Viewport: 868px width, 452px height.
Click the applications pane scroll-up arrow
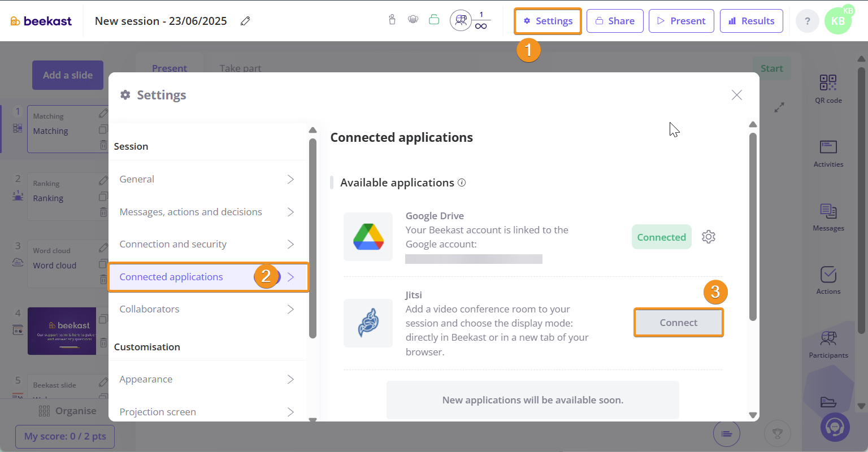pos(753,125)
